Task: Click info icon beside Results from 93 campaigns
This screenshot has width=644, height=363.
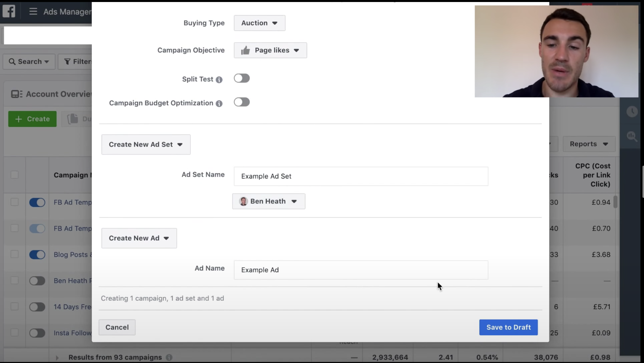Action: click(x=169, y=357)
